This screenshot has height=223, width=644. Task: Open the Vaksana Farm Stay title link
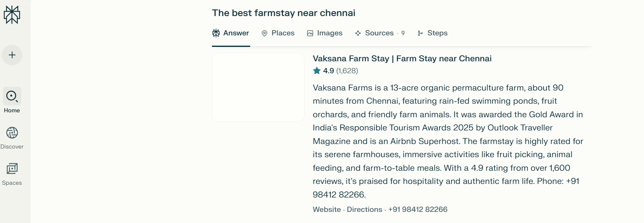[x=402, y=58]
